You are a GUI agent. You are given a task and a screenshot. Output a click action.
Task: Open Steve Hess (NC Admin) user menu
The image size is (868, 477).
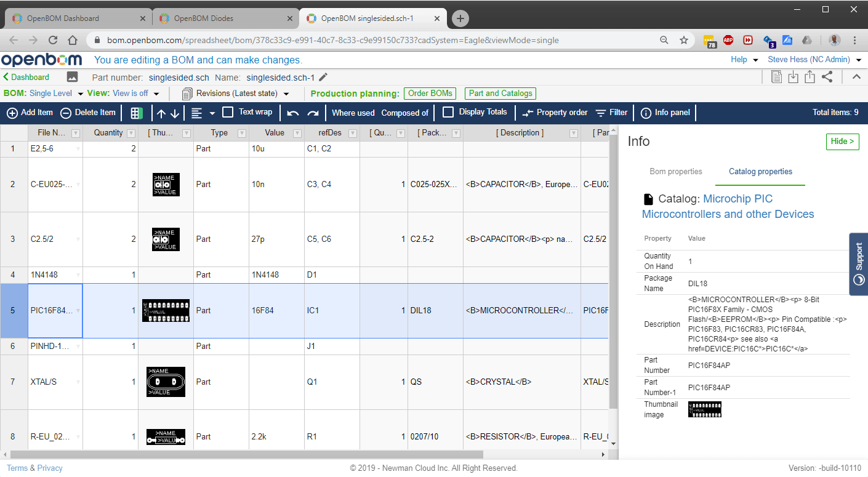coord(814,60)
